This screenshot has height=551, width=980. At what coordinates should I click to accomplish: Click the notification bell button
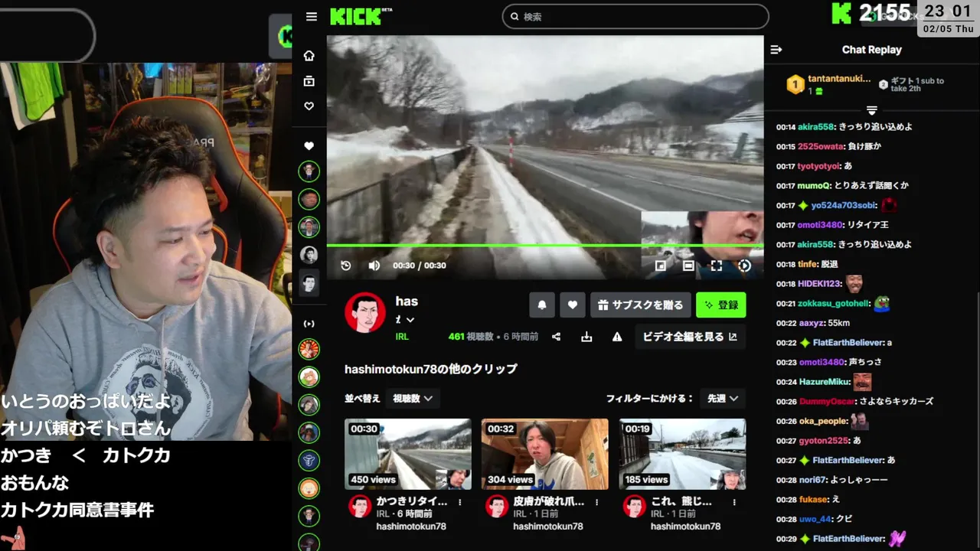[542, 305]
